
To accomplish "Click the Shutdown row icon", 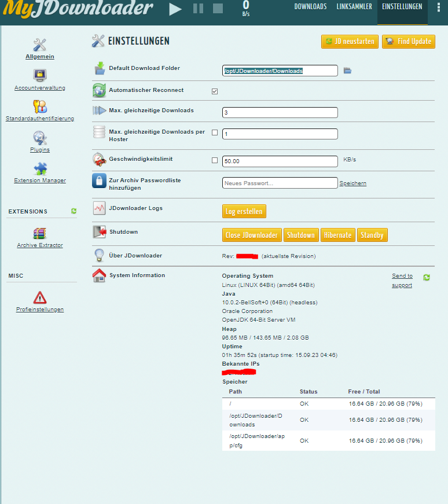I will point(100,232).
